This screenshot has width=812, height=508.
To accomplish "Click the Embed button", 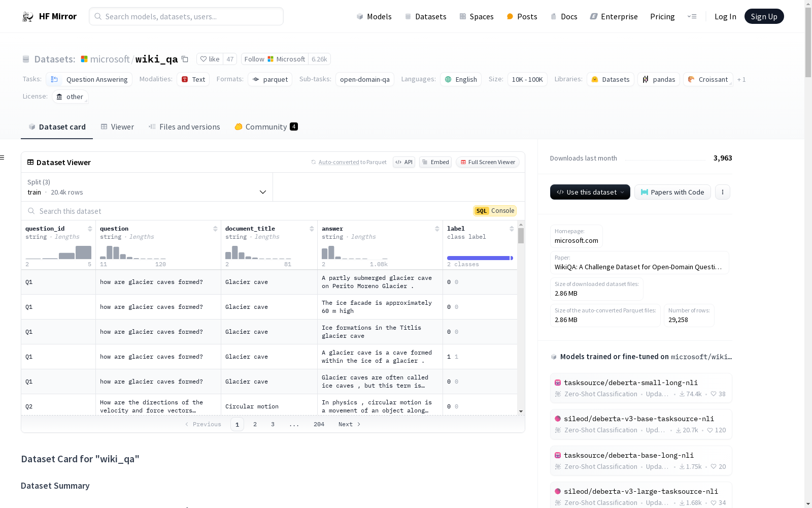I will point(435,162).
